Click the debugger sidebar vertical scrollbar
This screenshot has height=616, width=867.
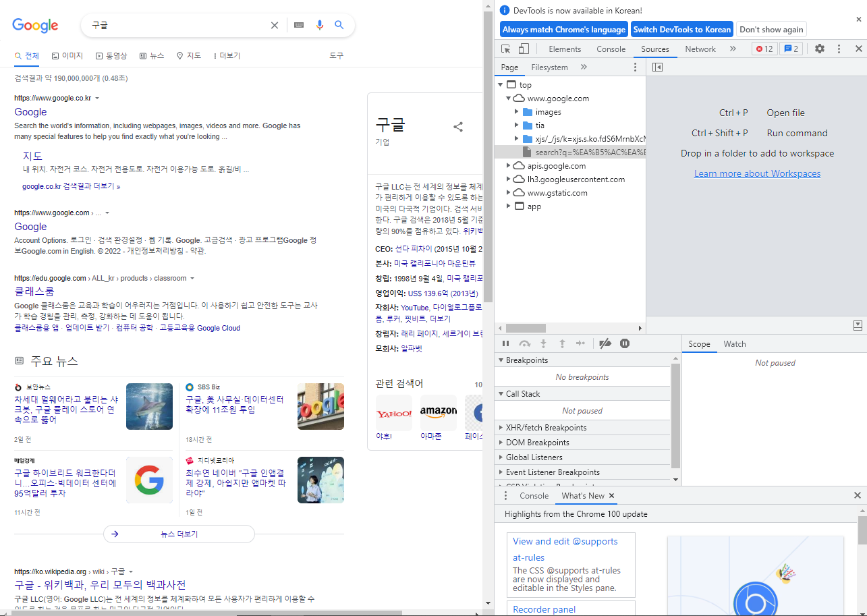(676, 415)
